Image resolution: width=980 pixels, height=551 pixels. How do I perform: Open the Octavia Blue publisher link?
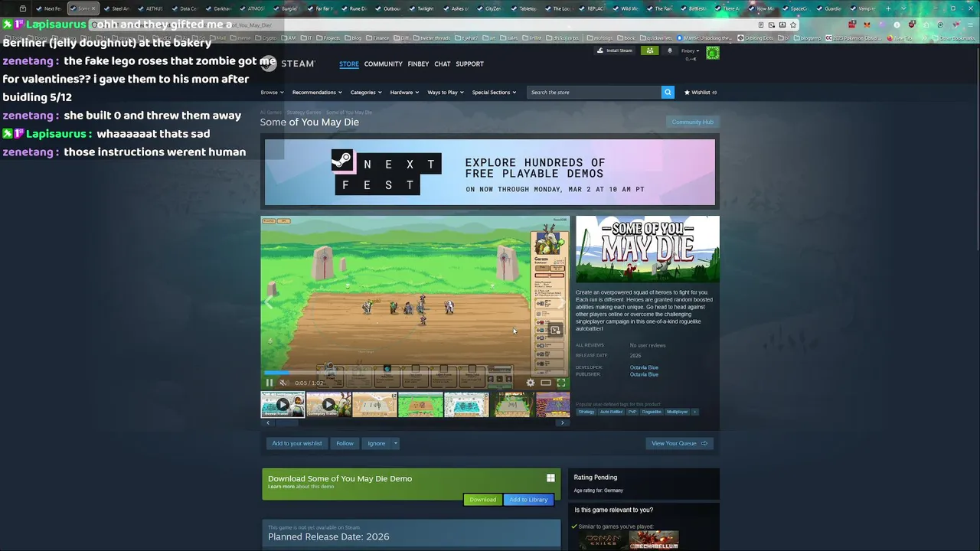tap(644, 374)
